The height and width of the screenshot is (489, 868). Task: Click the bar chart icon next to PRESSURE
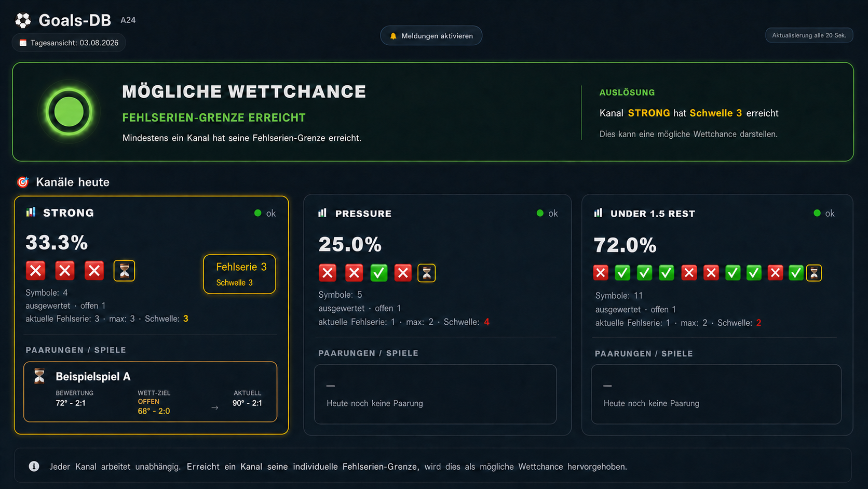(x=322, y=213)
